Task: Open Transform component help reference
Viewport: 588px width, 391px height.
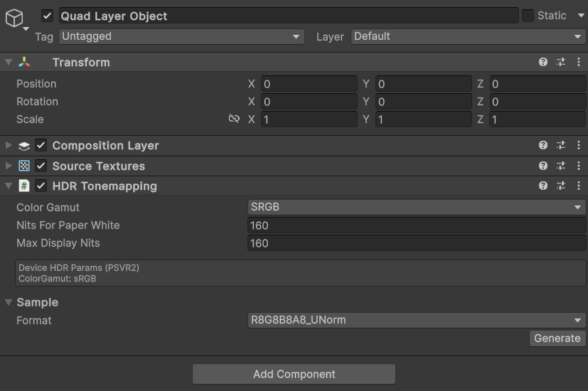Action: point(543,63)
